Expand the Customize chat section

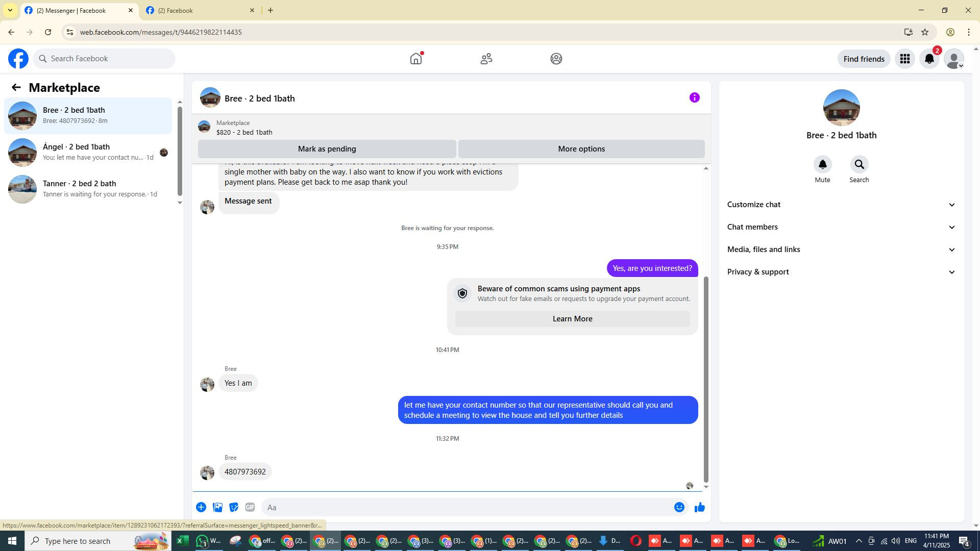click(x=841, y=205)
